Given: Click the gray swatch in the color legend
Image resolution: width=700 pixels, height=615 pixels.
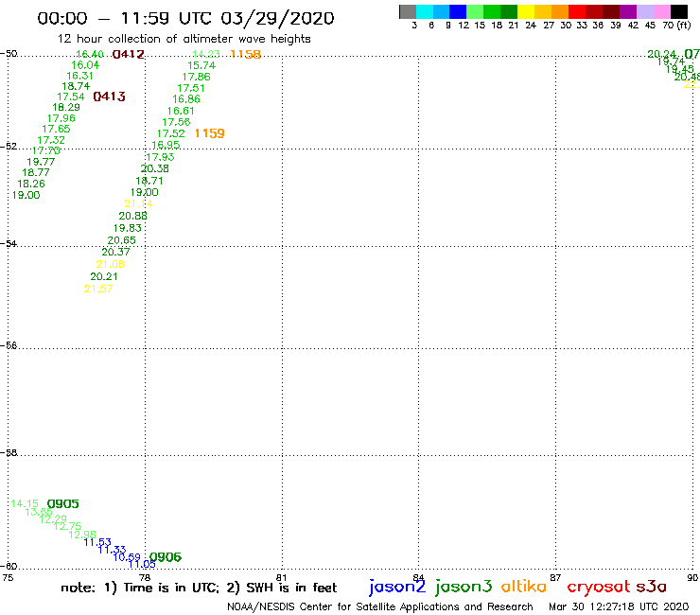Looking at the screenshot, I should [408, 11].
